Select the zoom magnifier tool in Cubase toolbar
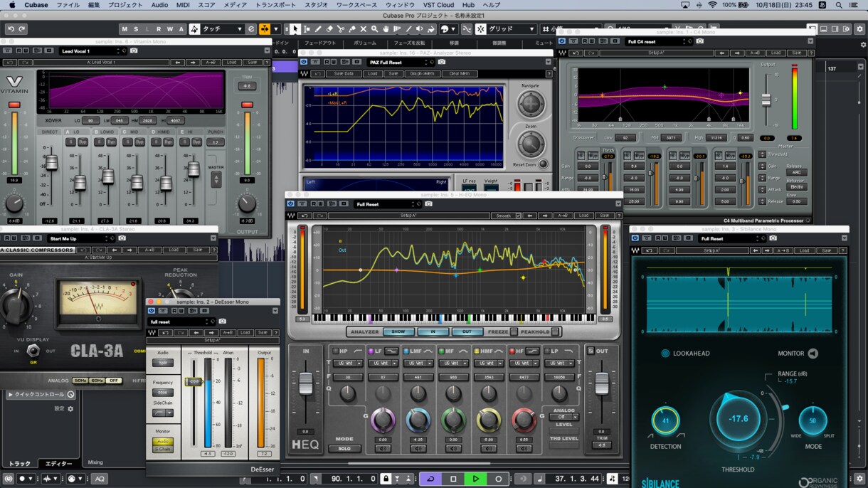This screenshot has height=488, width=868. click(374, 29)
